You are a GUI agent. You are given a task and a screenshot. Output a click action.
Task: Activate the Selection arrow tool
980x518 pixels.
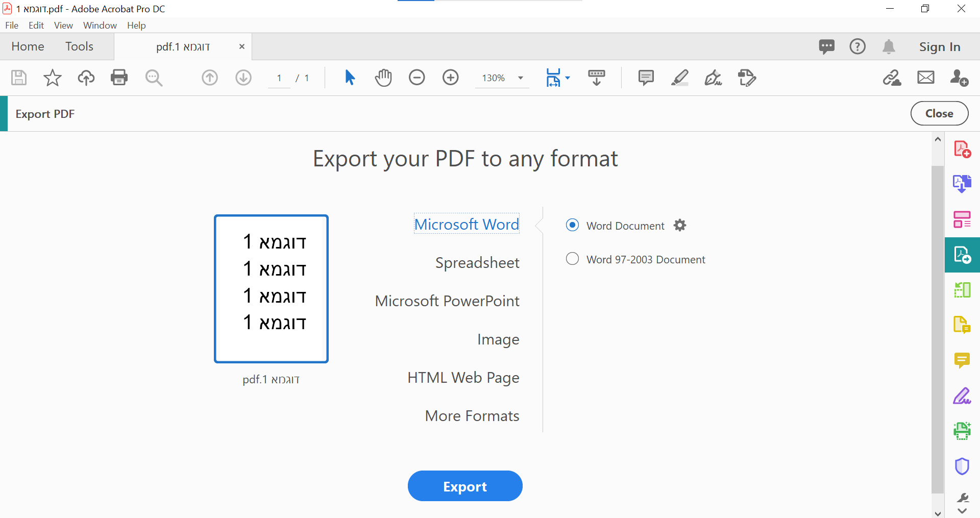pyautogui.click(x=350, y=78)
